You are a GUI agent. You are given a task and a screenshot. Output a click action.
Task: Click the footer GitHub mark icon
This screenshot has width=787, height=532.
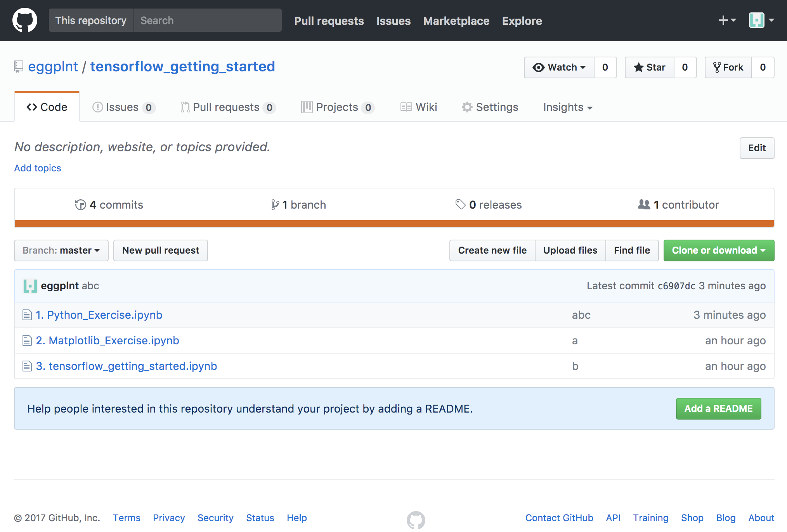click(x=416, y=520)
